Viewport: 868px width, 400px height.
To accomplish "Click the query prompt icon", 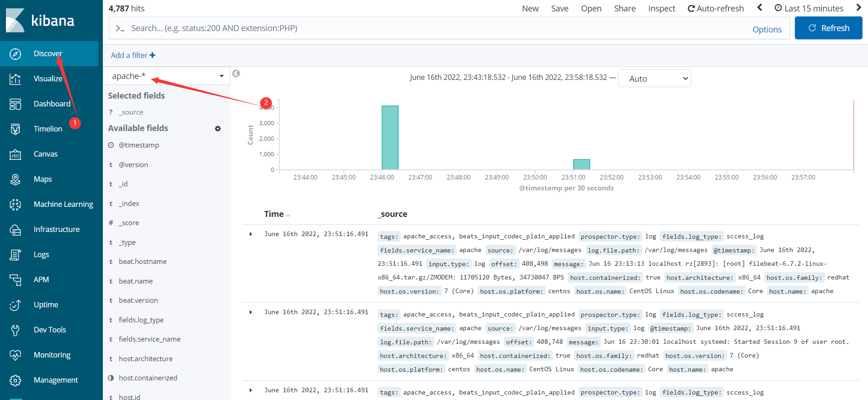I will [x=120, y=28].
